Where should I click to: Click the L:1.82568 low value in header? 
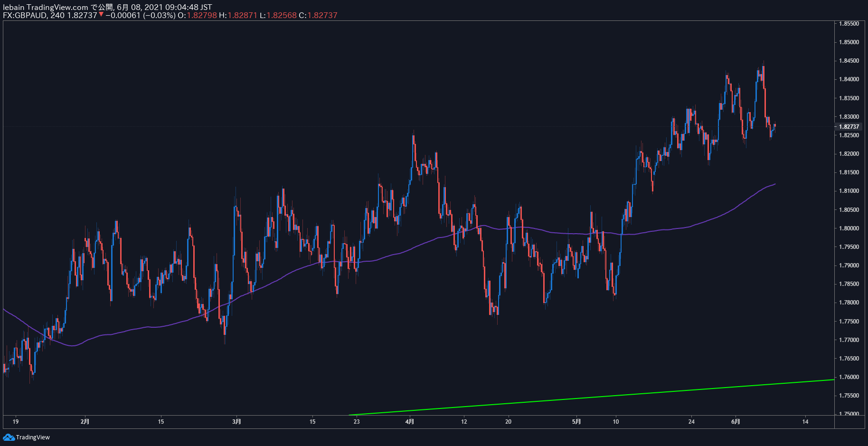278,15
